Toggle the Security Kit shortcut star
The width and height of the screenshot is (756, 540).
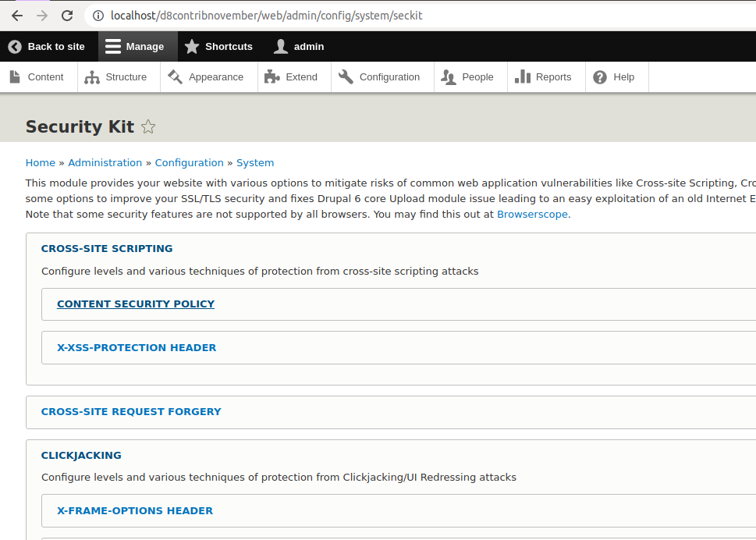point(147,126)
